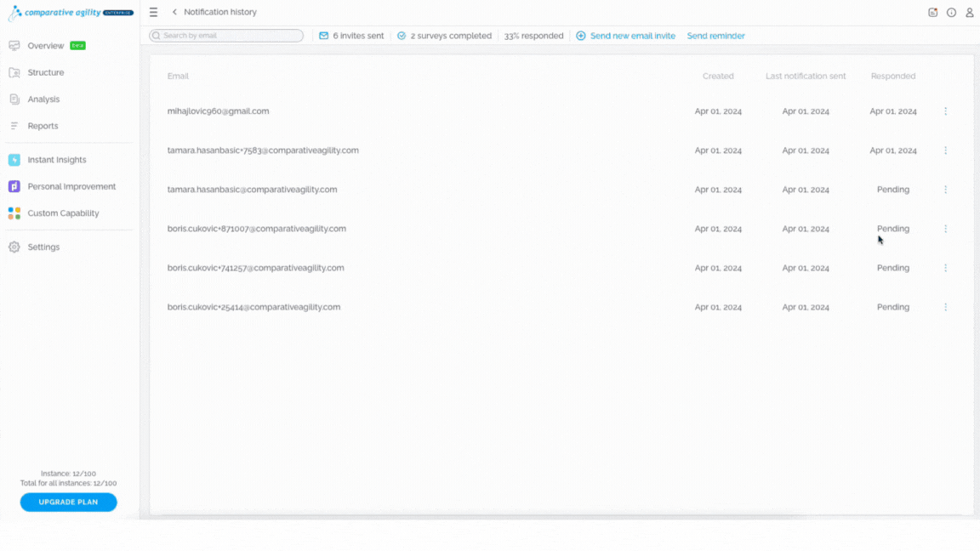The image size is (980, 551).
Task: Open the Overview sidebar item
Action: [x=46, y=46]
